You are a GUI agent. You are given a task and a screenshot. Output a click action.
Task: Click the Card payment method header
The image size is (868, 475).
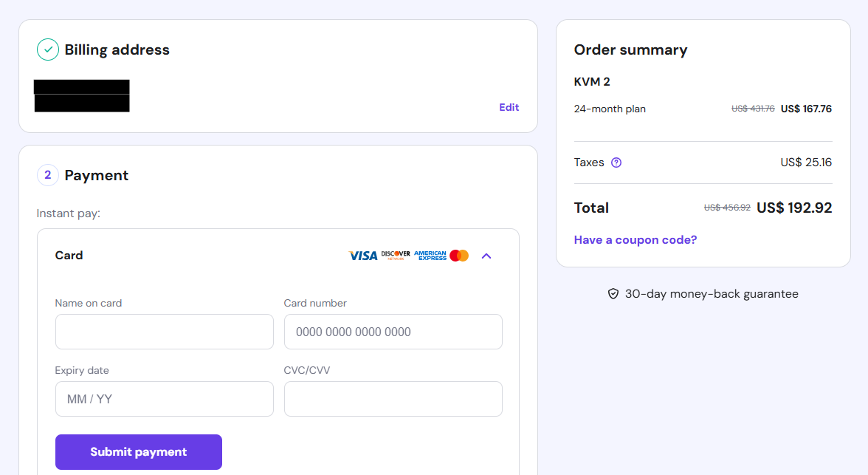69,256
